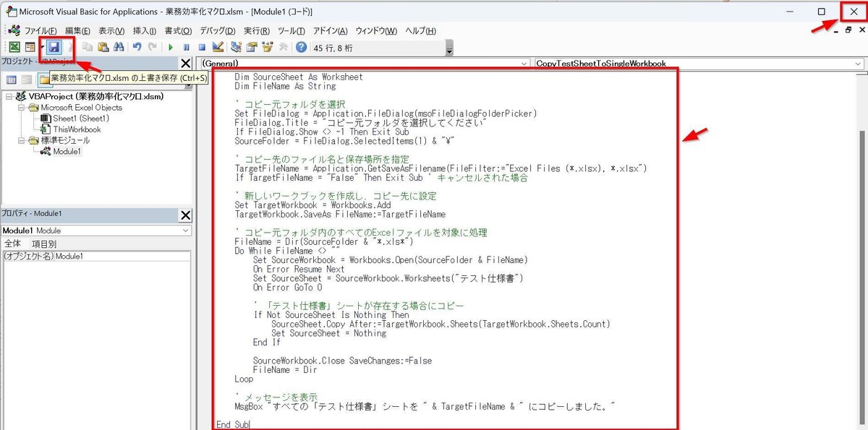Collapse the 標準モジュール folder node
The height and width of the screenshot is (430, 868).
point(22,140)
